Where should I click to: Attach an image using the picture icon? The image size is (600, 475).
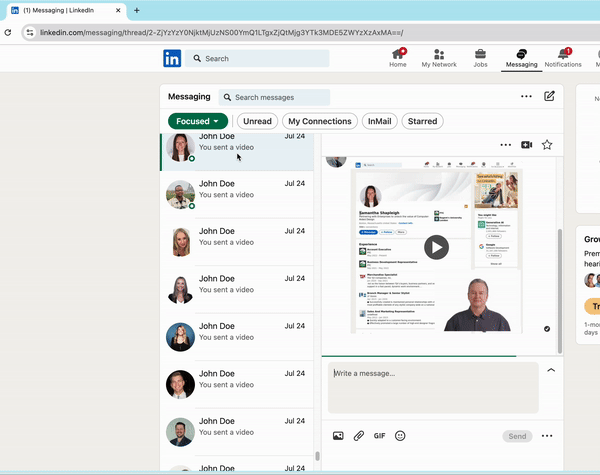338,436
